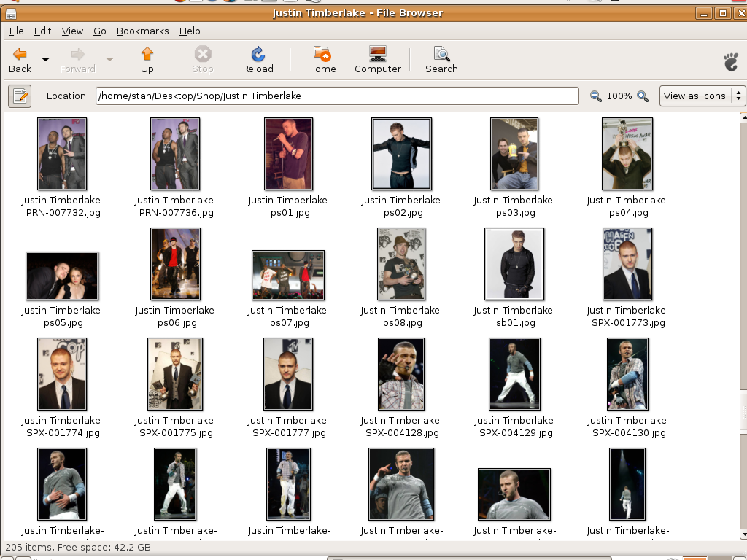Open the Edit menu
Screen dimensions: 747x560
[43, 31]
